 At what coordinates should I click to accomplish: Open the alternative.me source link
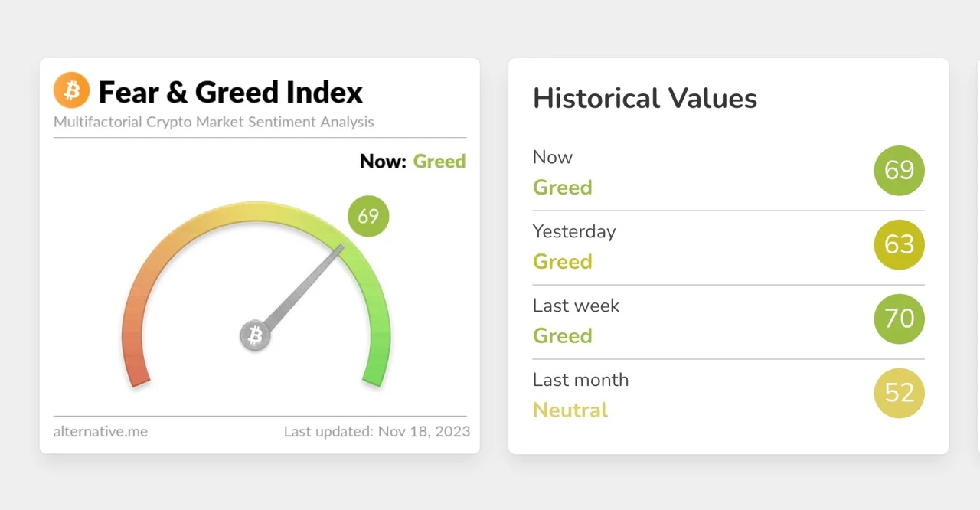100,431
